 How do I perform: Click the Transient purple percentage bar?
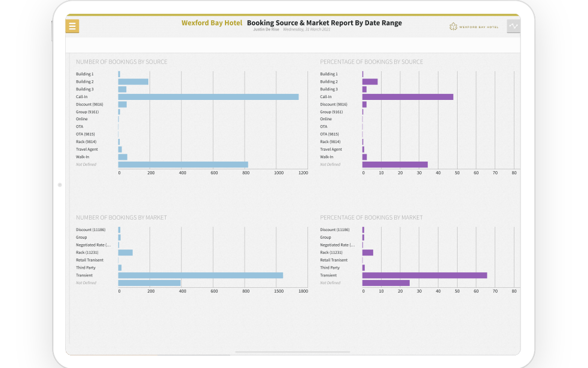pos(425,275)
